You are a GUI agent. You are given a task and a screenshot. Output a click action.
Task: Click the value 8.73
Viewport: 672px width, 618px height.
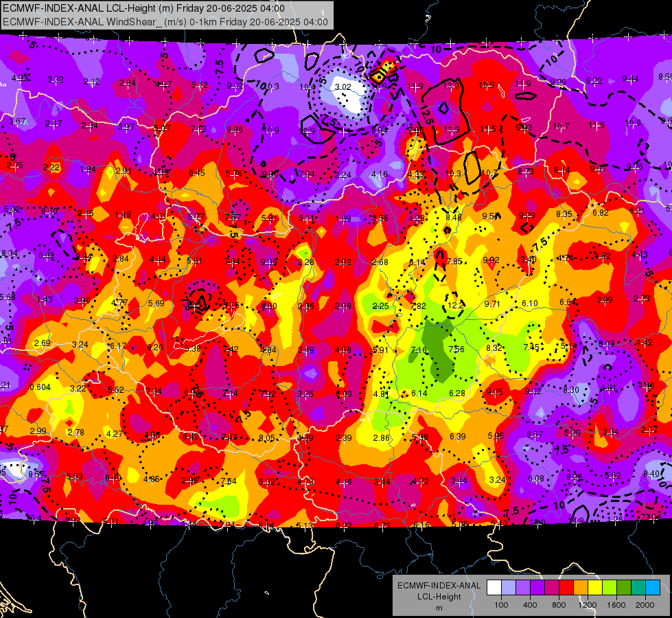[525, 172]
